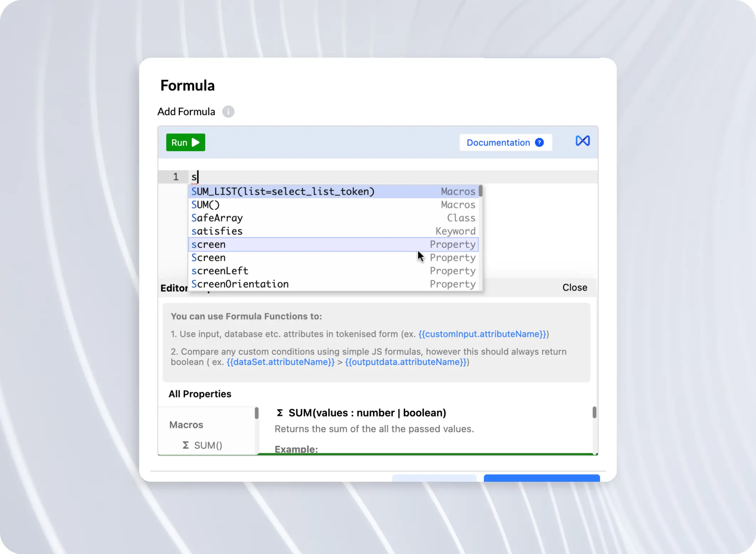
Task: Click the autocomplete dropdown scrollbar
Action: [x=480, y=191]
